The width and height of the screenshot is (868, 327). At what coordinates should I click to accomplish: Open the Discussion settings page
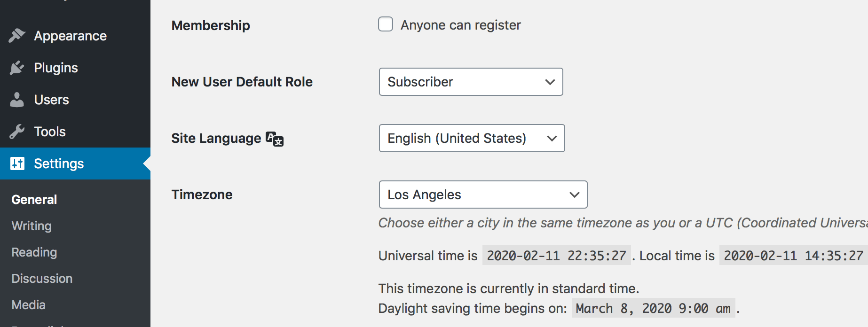pyautogui.click(x=41, y=278)
